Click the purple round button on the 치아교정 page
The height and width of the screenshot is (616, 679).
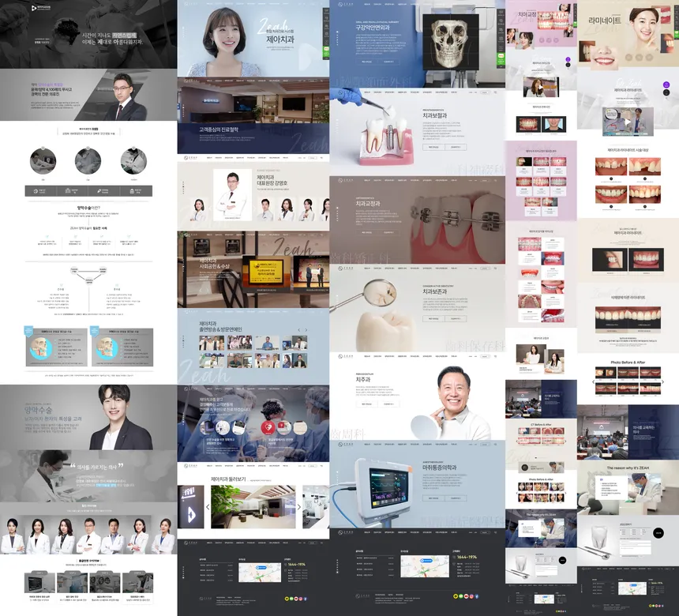pyautogui.click(x=568, y=59)
